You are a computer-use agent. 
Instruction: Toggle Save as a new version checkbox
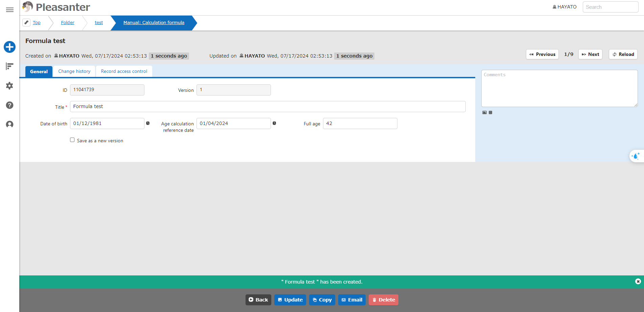click(72, 140)
